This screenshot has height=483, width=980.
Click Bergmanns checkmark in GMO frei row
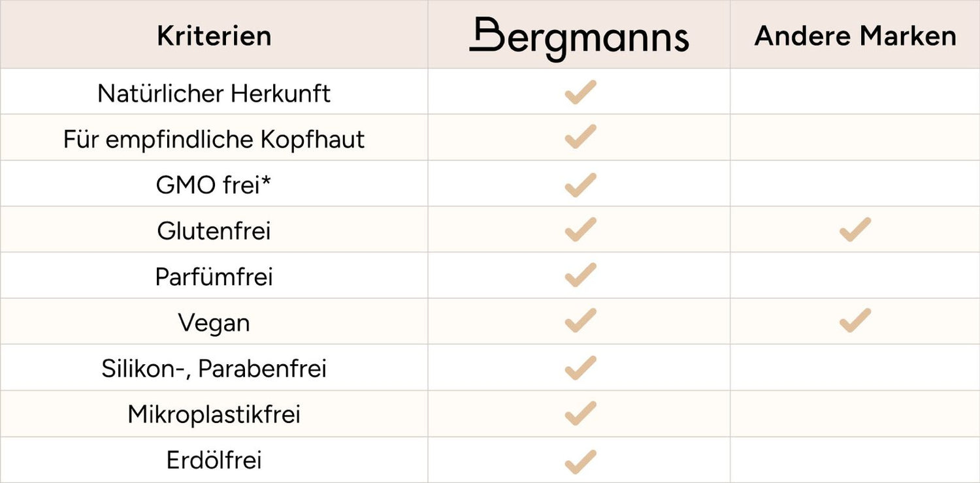click(x=580, y=185)
